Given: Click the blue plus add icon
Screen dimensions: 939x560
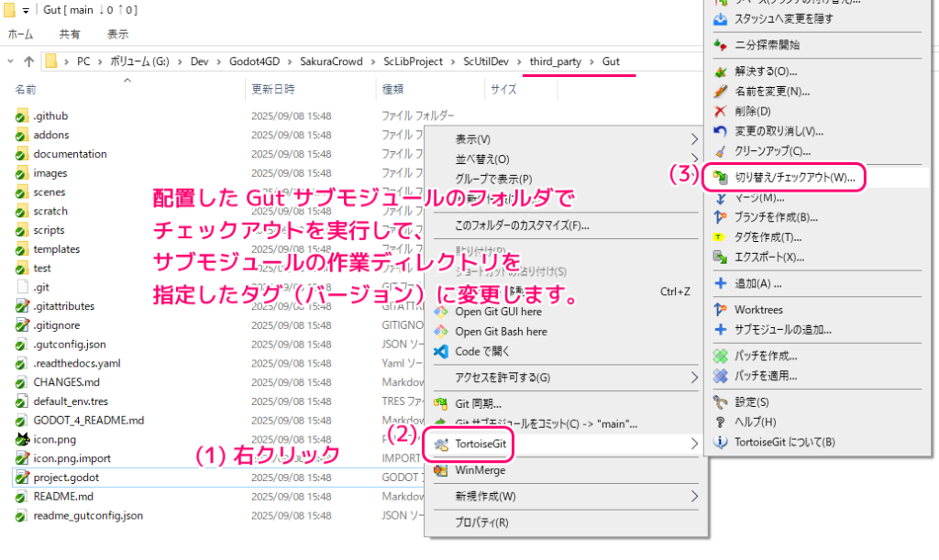Looking at the screenshot, I should pos(721,283).
